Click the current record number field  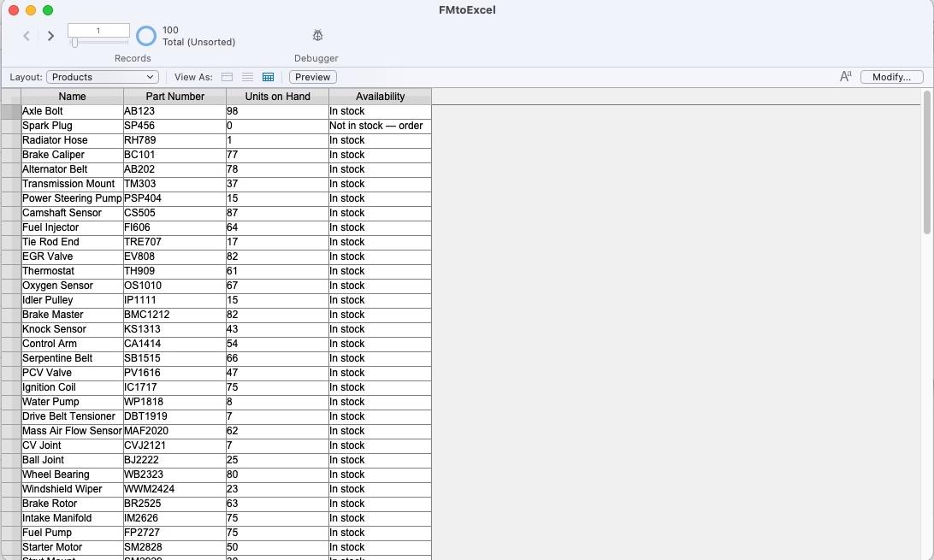98,29
